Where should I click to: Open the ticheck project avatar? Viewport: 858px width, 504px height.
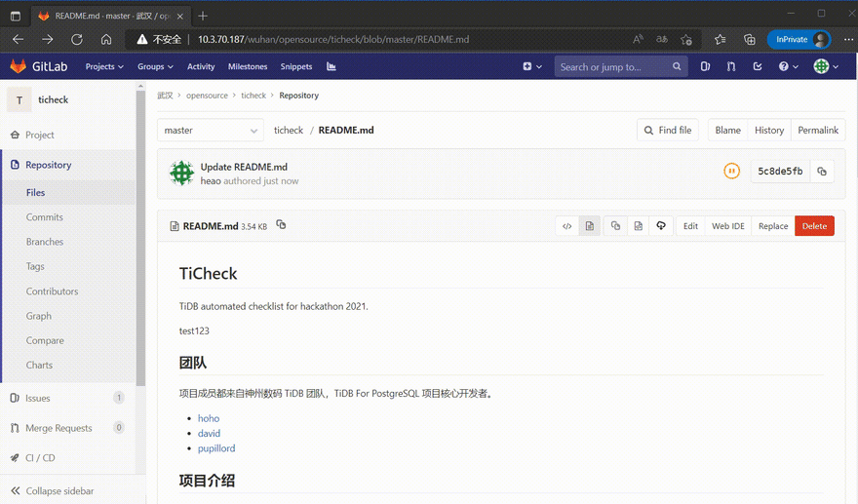pyautogui.click(x=19, y=100)
